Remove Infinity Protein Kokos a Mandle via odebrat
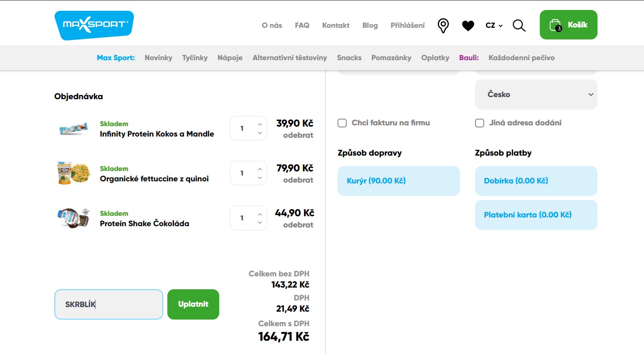This screenshot has height=354, width=644. pos(298,135)
